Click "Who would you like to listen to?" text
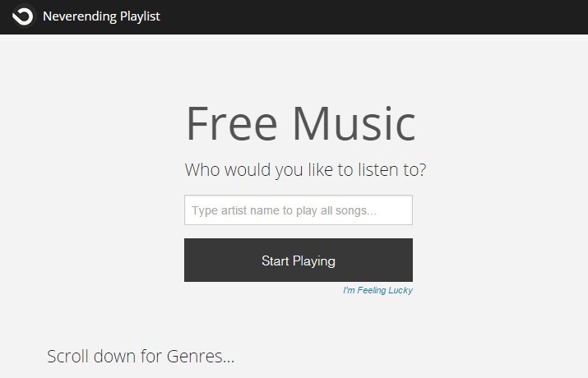The image size is (588, 378). 305,171
